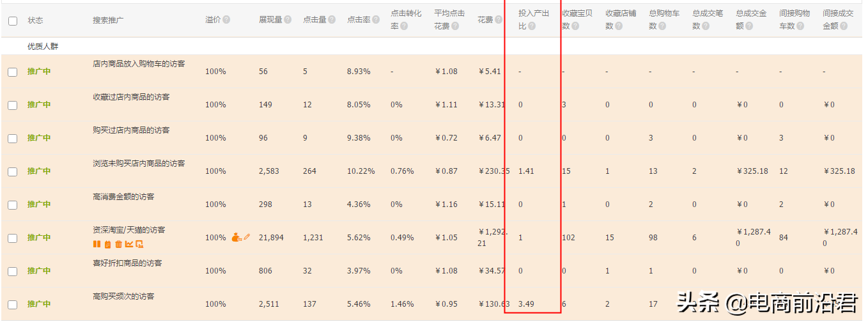Check the 资深淘宝/天猫的访客 row checkbox
The image size is (868, 324).
[13, 238]
